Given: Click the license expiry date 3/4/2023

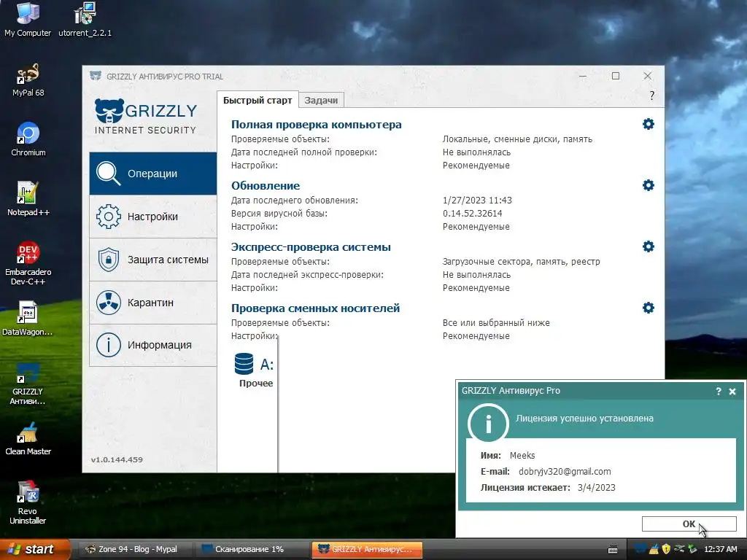Looking at the screenshot, I should pyautogui.click(x=597, y=488).
